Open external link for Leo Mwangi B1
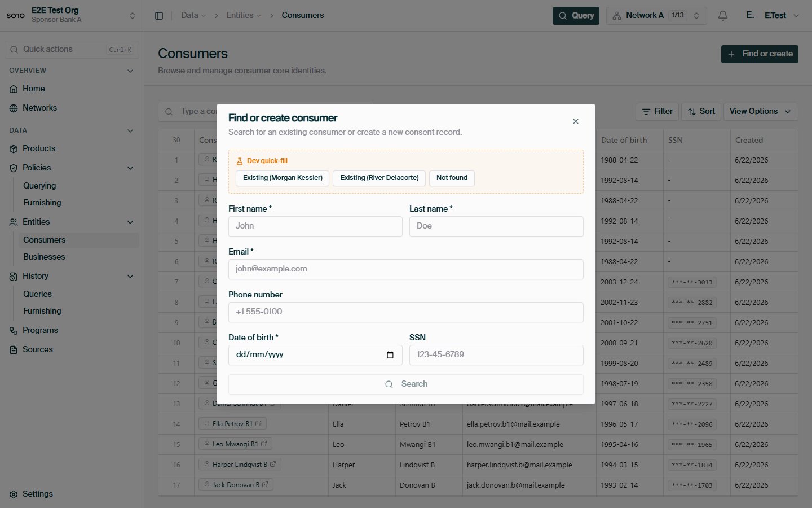Viewport: 812px width, 508px height. point(264,444)
